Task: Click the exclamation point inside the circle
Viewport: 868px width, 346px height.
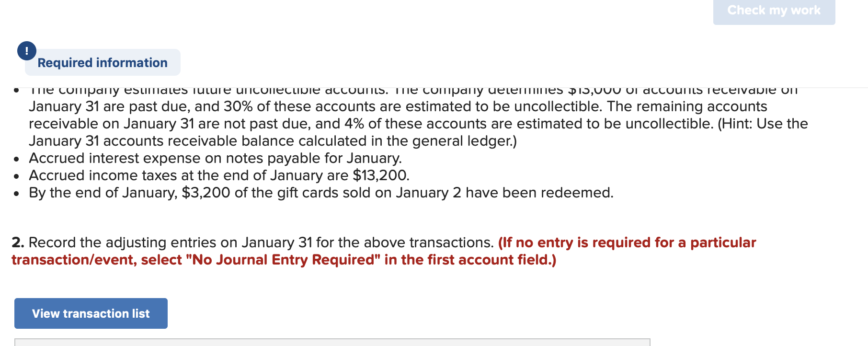Action: click(x=26, y=50)
